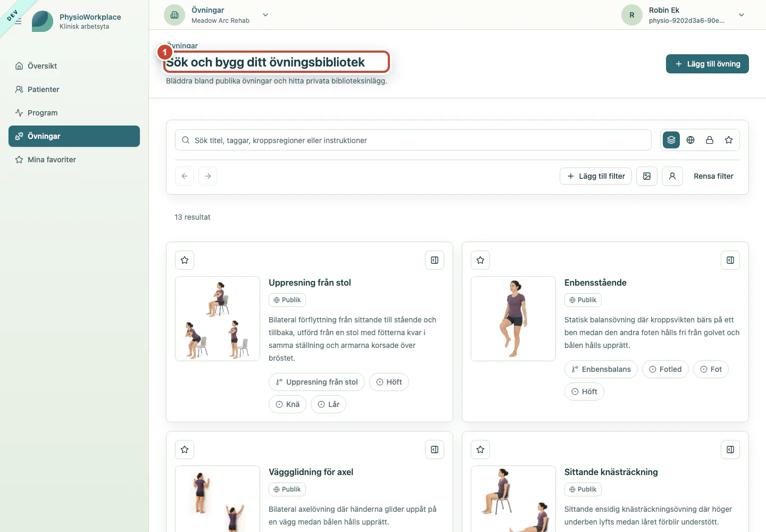This screenshot has width=766, height=532.
Task: Open the Enbensstående exercise title
Action: tap(595, 282)
